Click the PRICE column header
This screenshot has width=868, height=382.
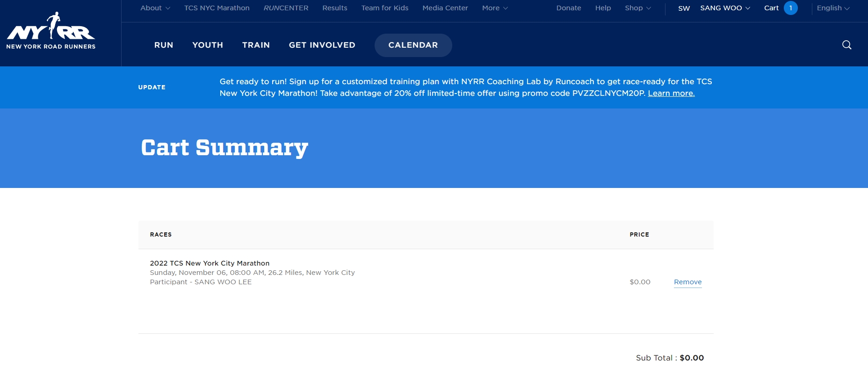coord(639,235)
